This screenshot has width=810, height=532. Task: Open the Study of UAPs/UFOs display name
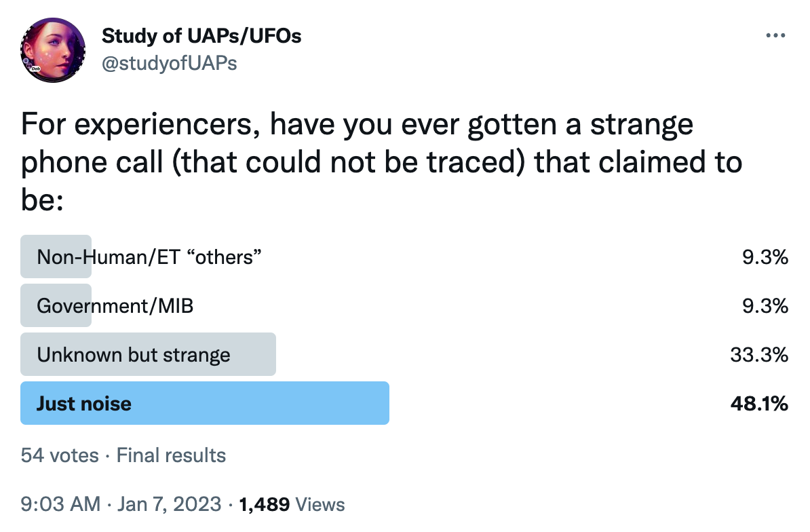tap(201, 36)
